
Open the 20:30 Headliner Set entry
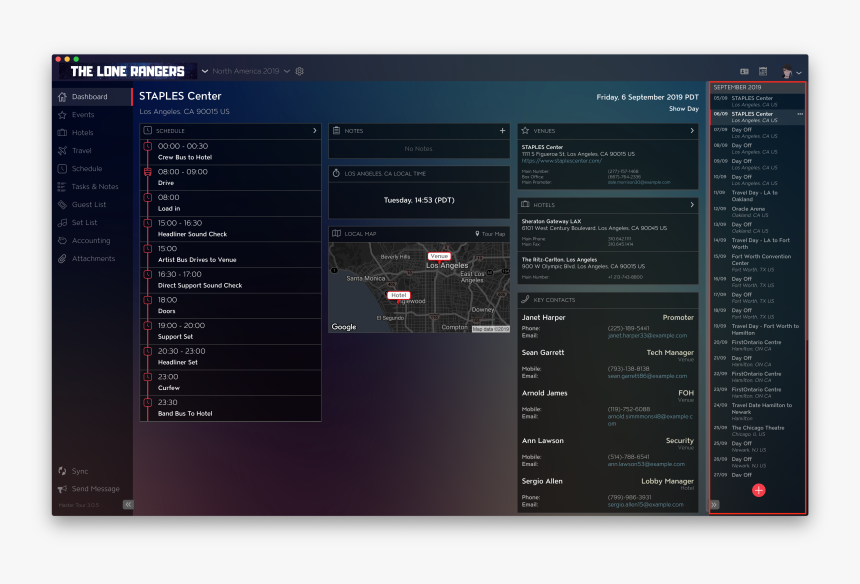231,356
